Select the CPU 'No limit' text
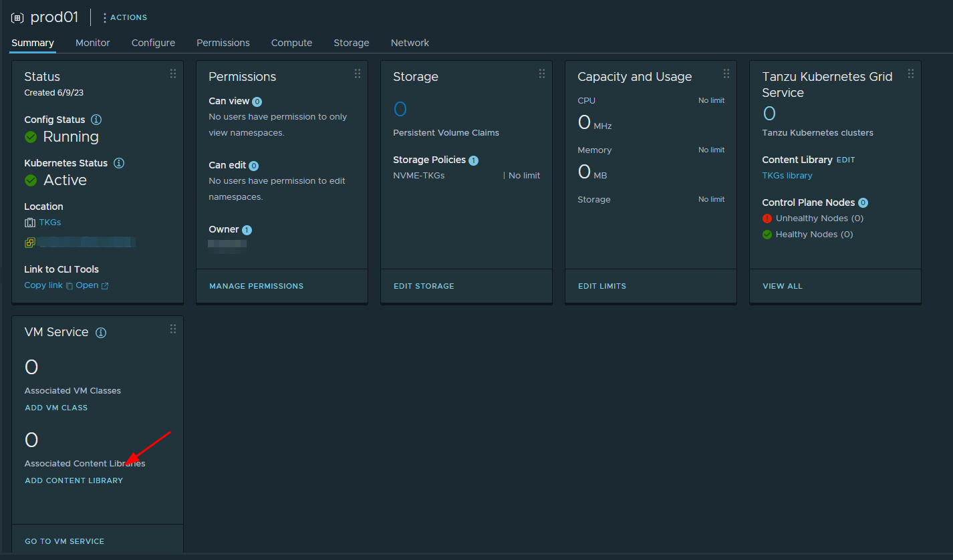This screenshot has height=560, width=953. pos(711,101)
